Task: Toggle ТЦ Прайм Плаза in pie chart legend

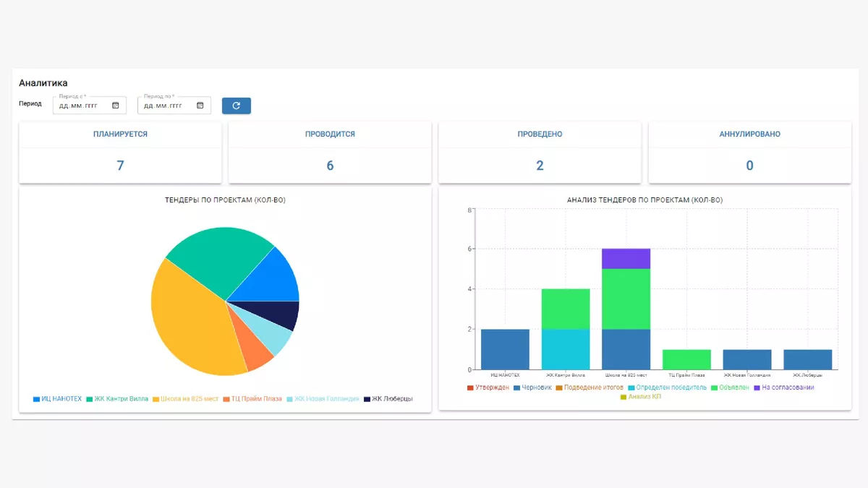Action: [x=252, y=398]
